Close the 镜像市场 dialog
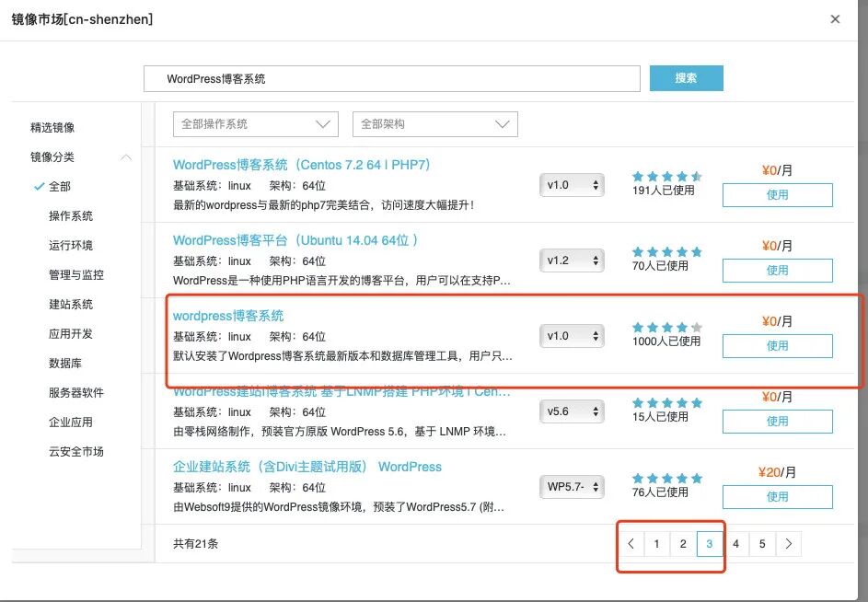Image resolution: width=868 pixels, height=602 pixels. pyautogui.click(x=835, y=19)
